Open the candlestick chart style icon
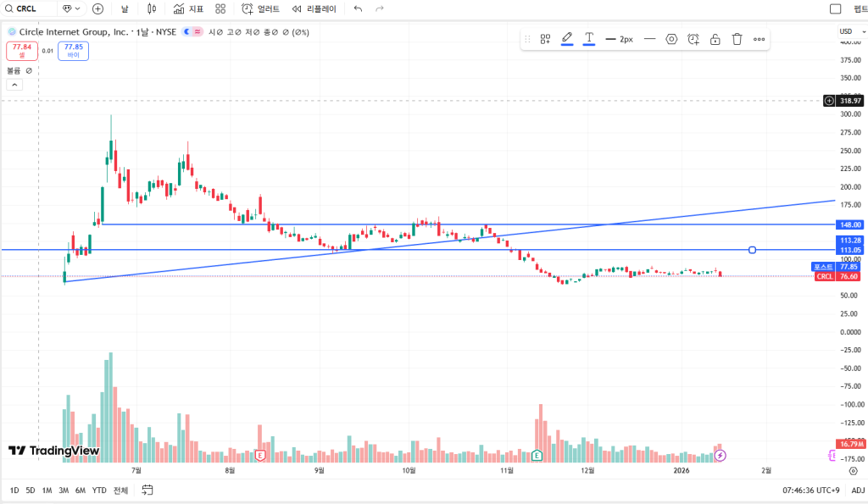 click(152, 8)
